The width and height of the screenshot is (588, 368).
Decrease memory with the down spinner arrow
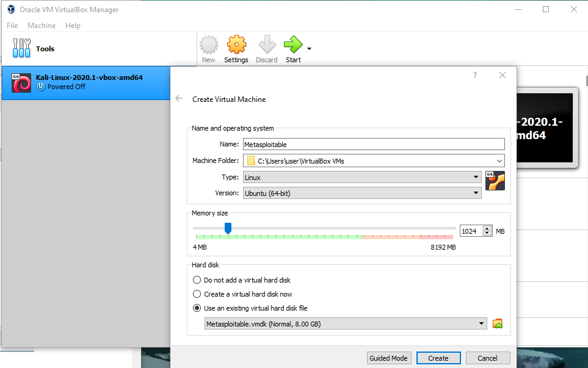[x=487, y=234]
